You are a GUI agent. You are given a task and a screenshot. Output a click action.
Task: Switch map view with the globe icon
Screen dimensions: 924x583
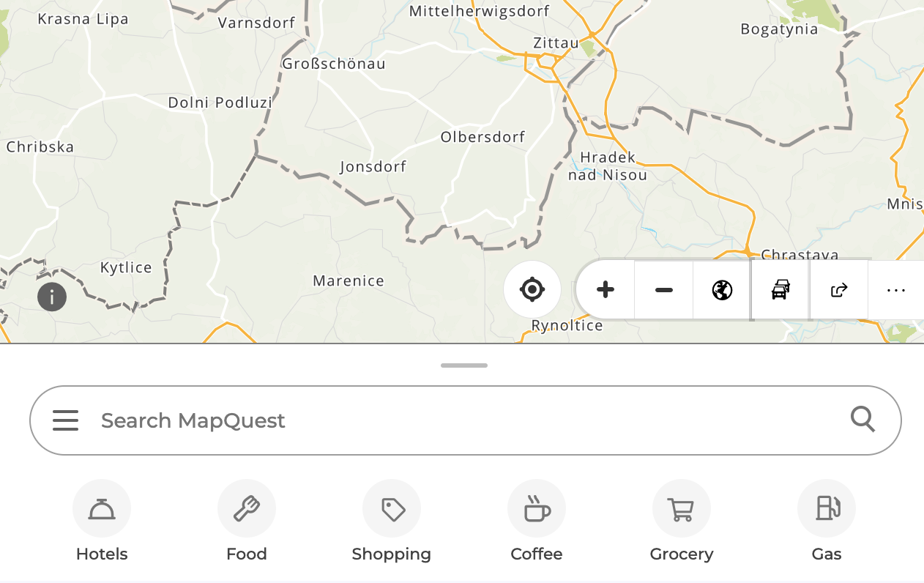coord(722,290)
